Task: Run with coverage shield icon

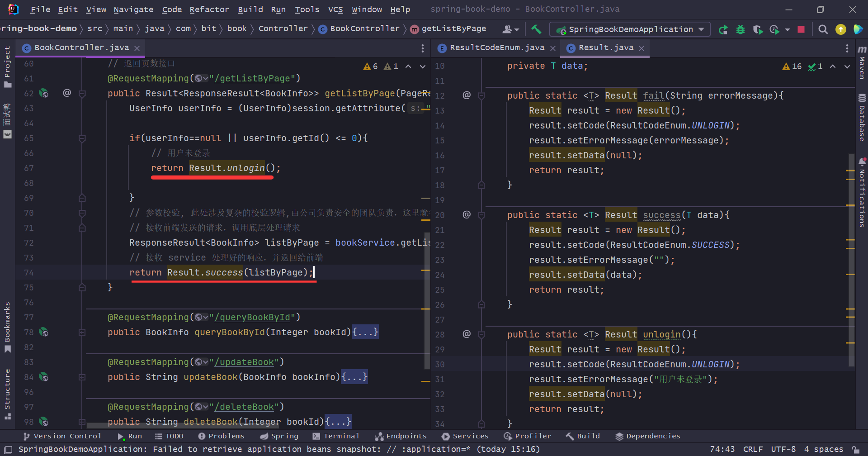Action: [x=758, y=29]
